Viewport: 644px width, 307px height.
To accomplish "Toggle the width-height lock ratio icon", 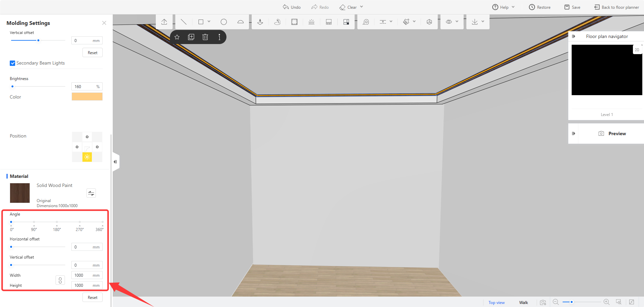I will [x=60, y=280].
